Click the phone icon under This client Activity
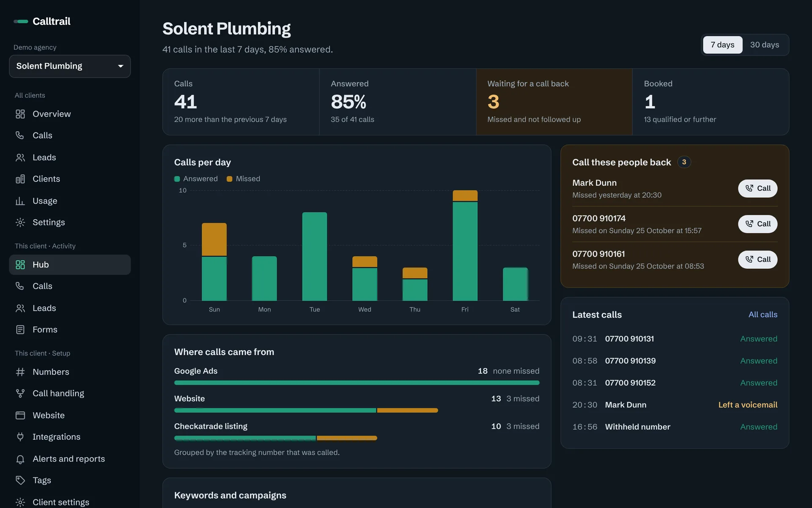This screenshot has width=812, height=508. point(20,286)
